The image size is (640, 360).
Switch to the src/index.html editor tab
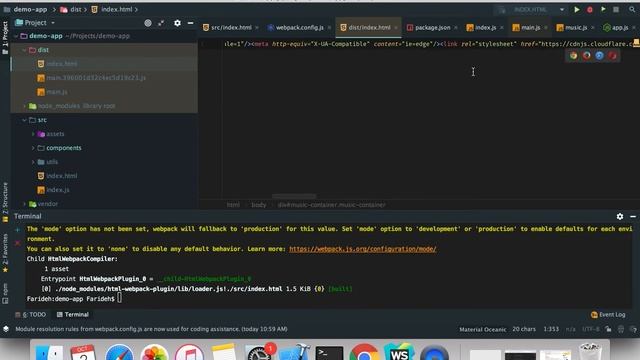click(231, 27)
